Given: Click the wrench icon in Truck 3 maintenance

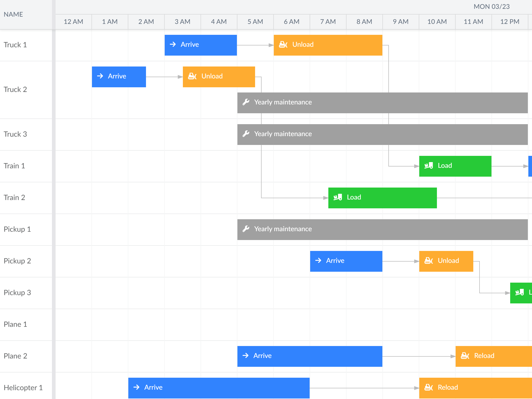Looking at the screenshot, I should point(246,134).
